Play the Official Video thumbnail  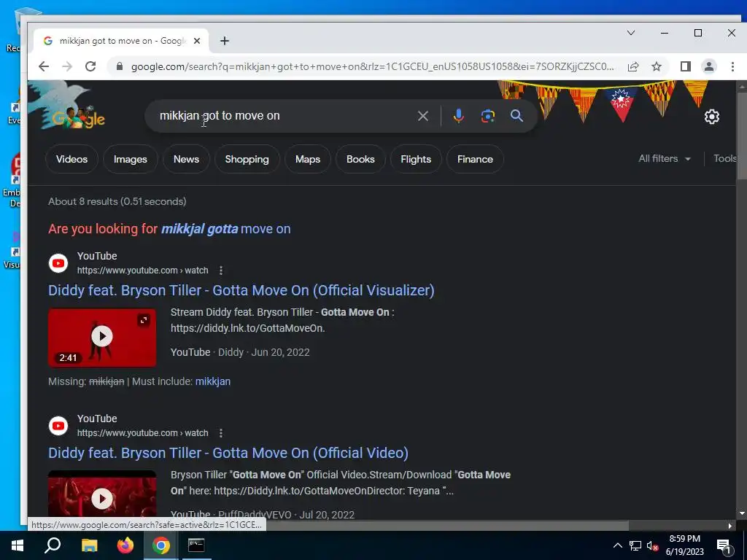coord(102,495)
